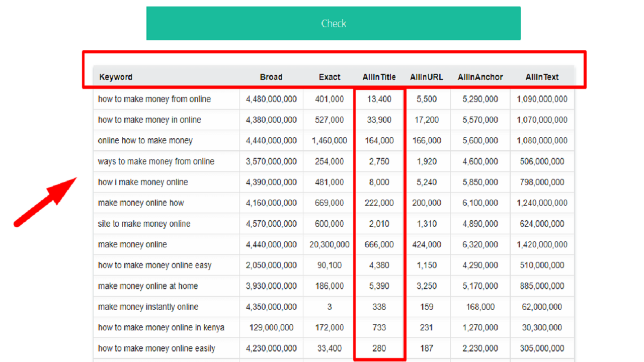Screen dimensions: 644x362
Task: Click the AllInTitle column header
Action: [379, 77]
